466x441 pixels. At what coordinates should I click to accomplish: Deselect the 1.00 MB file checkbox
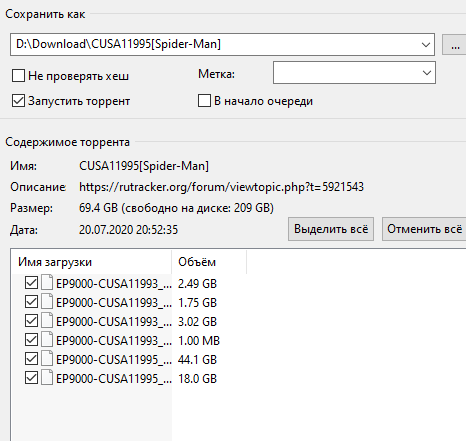(x=31, y=340)
